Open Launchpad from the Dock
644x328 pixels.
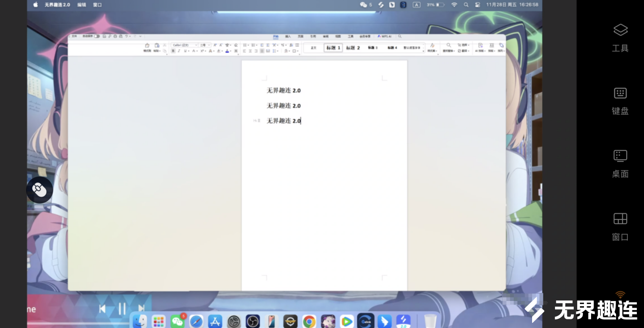(159, 321)
